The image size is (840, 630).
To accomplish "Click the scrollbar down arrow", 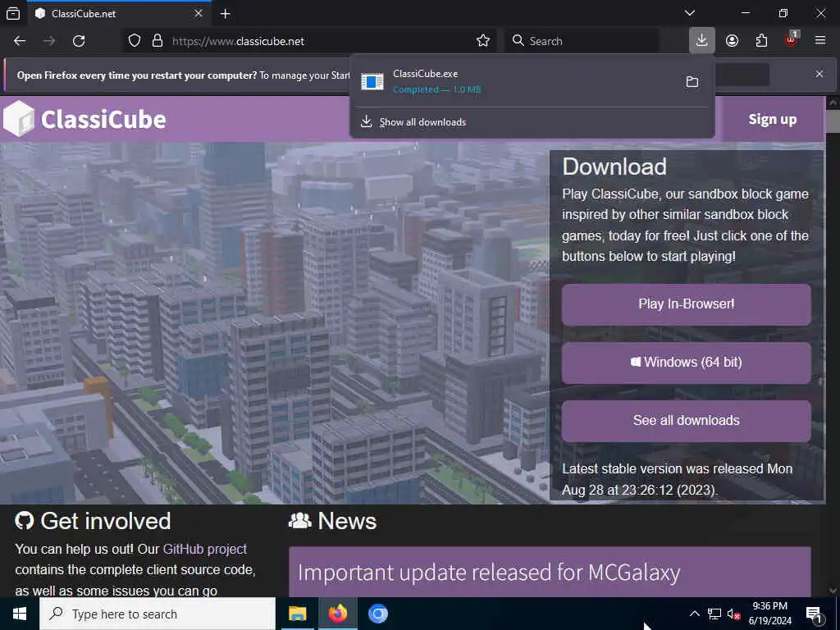I will tap(832, 591).
